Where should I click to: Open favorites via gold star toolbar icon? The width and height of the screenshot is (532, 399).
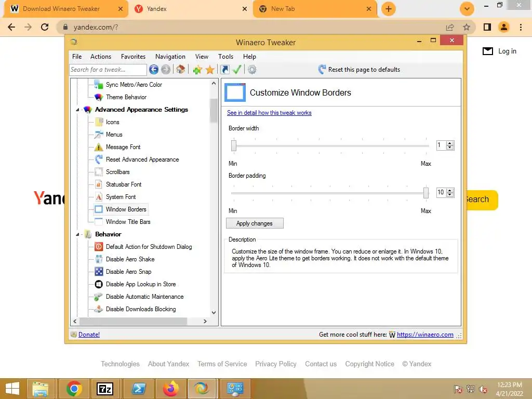pos(210,70)
